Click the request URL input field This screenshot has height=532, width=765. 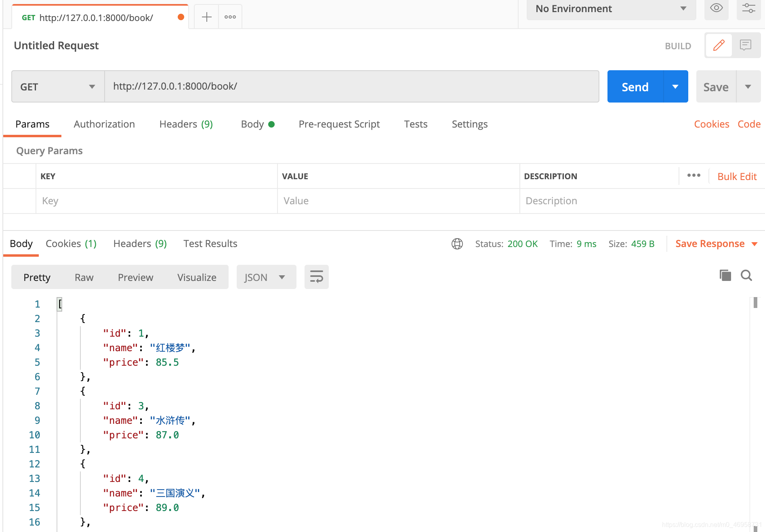click(351, 86)
